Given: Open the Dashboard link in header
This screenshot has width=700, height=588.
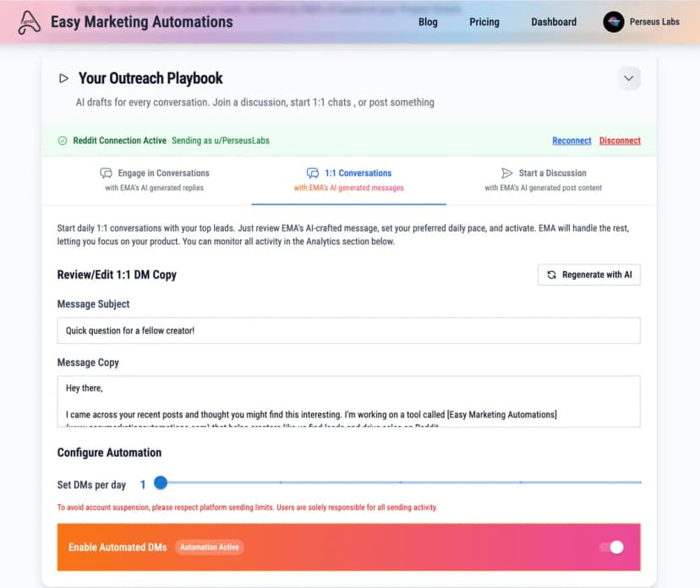Looking at the screenshot, I should point(554,22).
